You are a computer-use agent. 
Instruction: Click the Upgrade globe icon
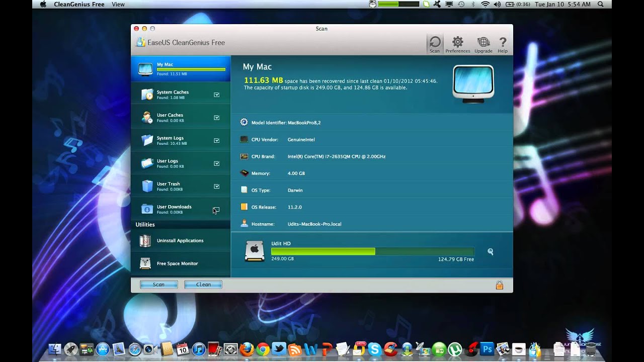click(x=483, y=44)
